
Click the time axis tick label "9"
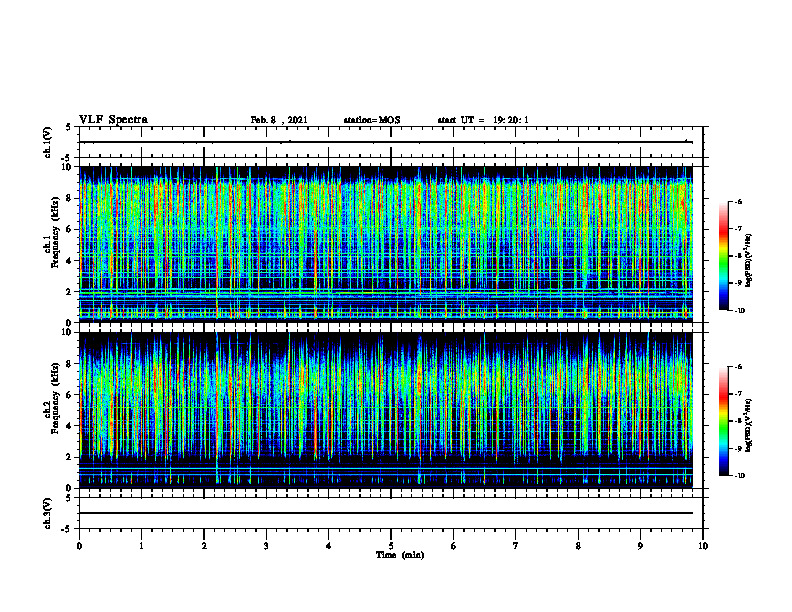pos(640,546)
